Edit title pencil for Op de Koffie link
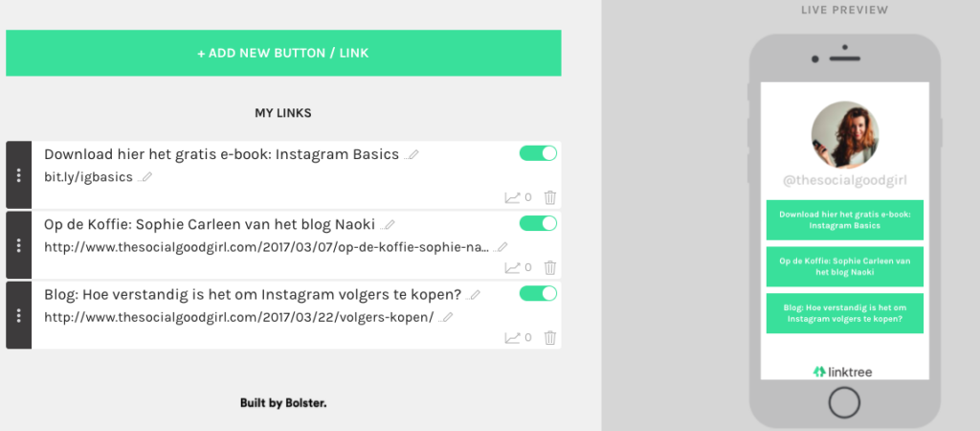Viewport: 980px width, 431px height. point(388,224)
